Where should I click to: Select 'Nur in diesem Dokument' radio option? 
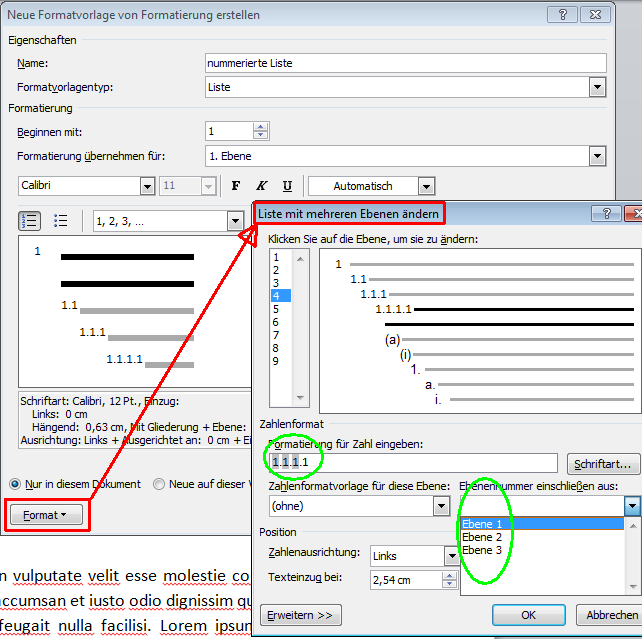pyautogui.click(x=16, y=484)
